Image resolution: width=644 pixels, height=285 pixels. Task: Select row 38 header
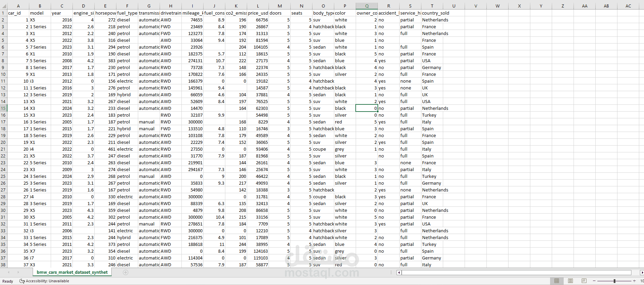(3, 265)
